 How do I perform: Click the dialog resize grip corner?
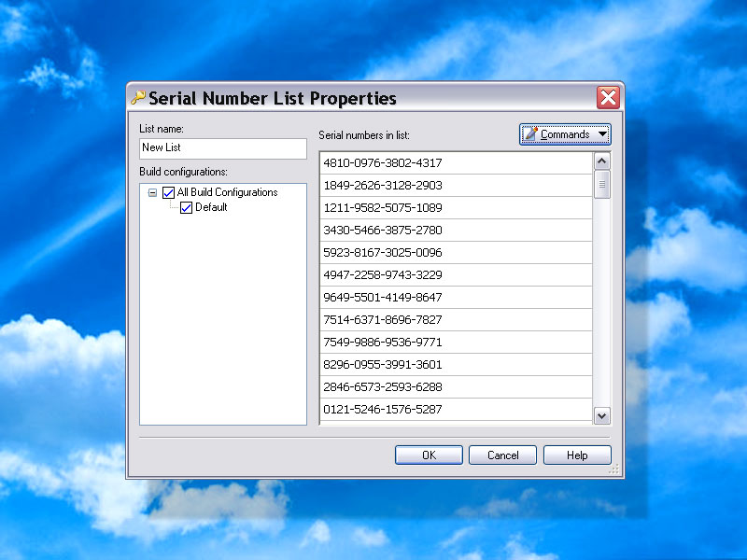pyautogui.click(x=614, y=469)
